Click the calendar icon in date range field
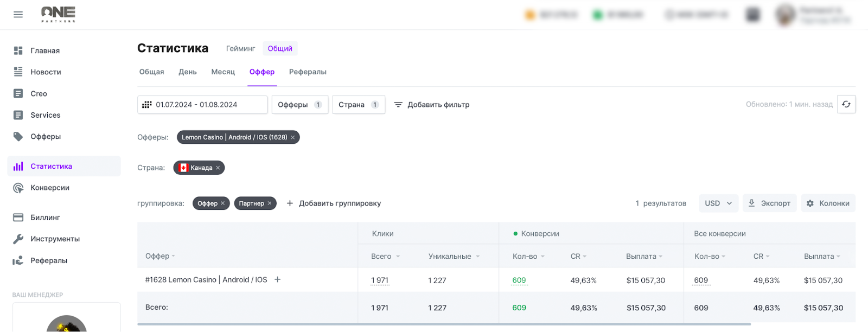 147,105
